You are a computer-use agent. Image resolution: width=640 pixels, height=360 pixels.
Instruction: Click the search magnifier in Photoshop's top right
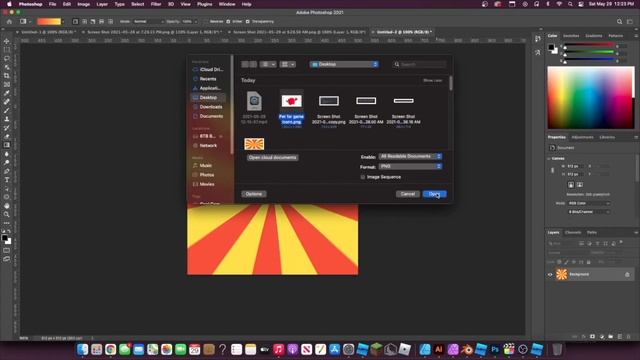point(619,21)
